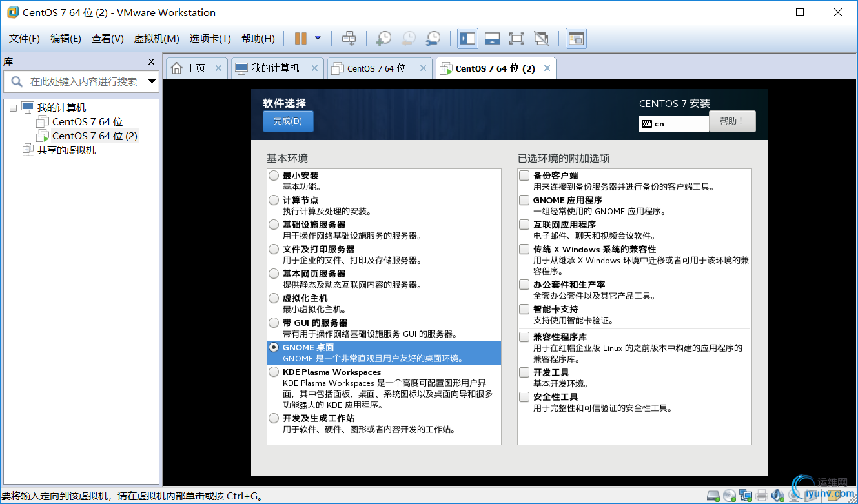The height and width of the screenshot is (504, 858).
Task: Open the 帮助(H) menu
Action: coord(258,39)
